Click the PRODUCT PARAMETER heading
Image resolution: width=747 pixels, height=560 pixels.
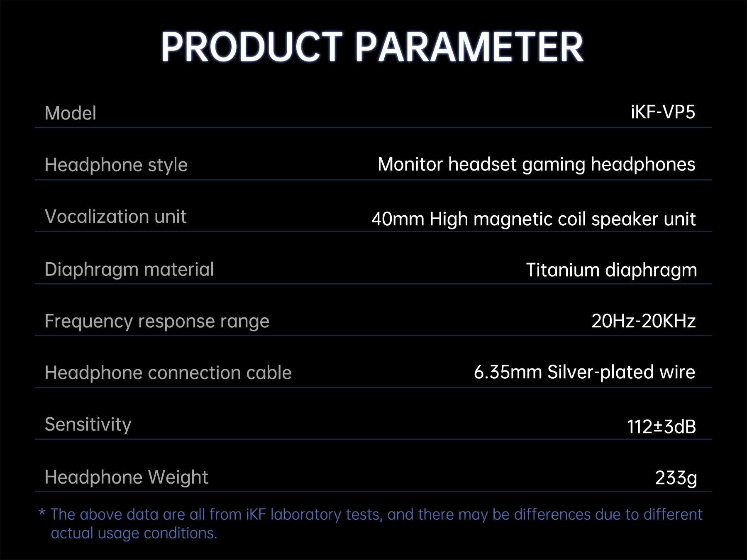[x=372, y=47]
